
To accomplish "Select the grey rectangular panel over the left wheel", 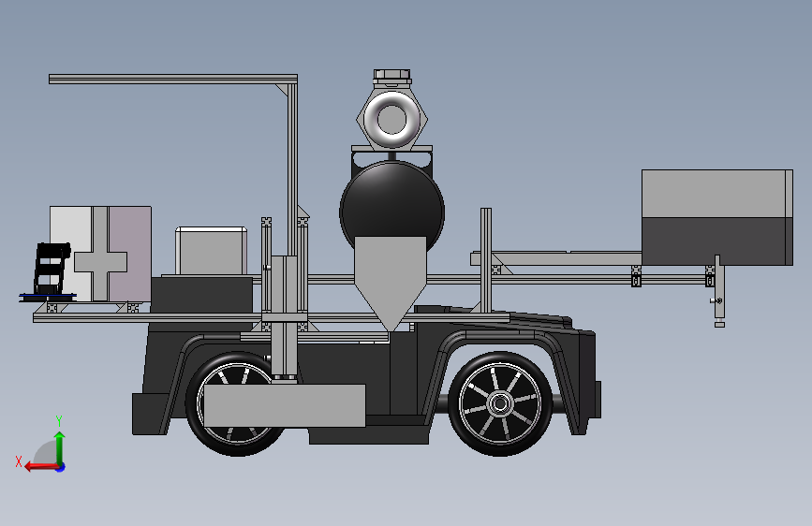I will coord(285,405).
